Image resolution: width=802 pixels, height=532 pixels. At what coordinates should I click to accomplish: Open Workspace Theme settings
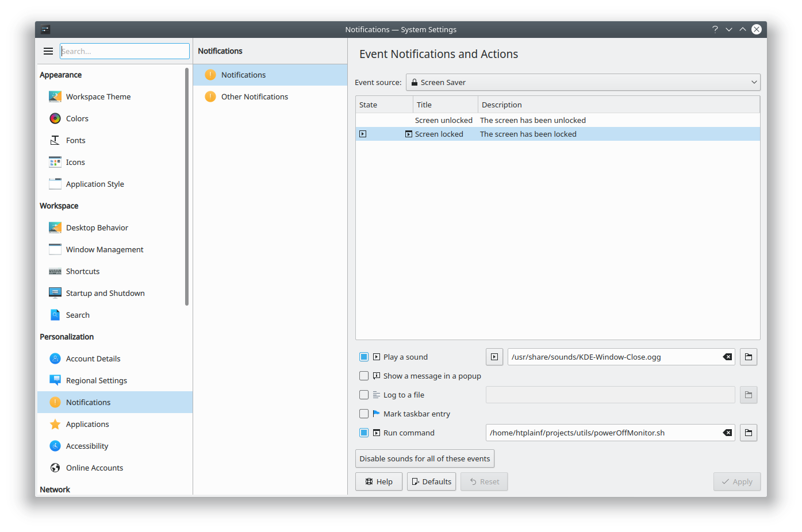[115, 97]
